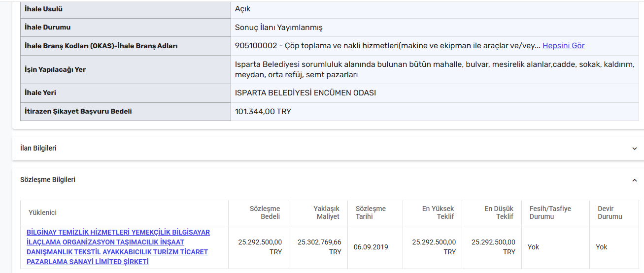The width and height of the screenshot is (644, 273).
Task: Expand the İlan Bilgileri chevron arrow
Action: (634, 149)
